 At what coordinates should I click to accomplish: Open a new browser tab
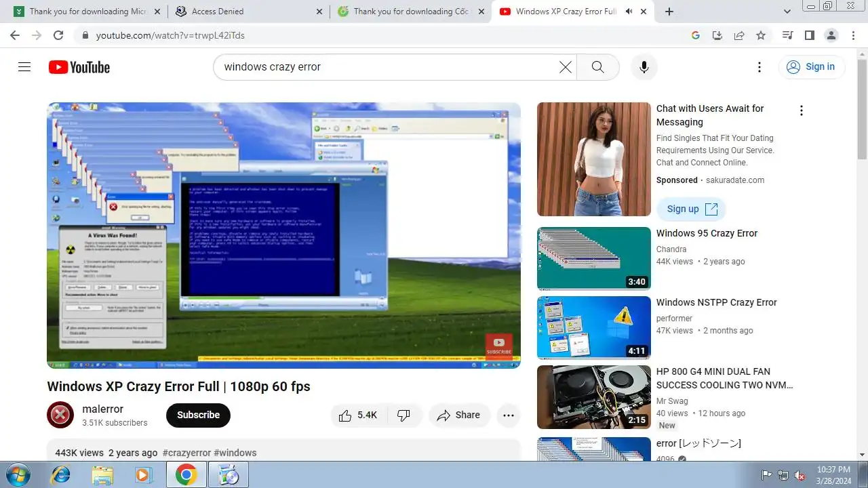tap(669, 12)
